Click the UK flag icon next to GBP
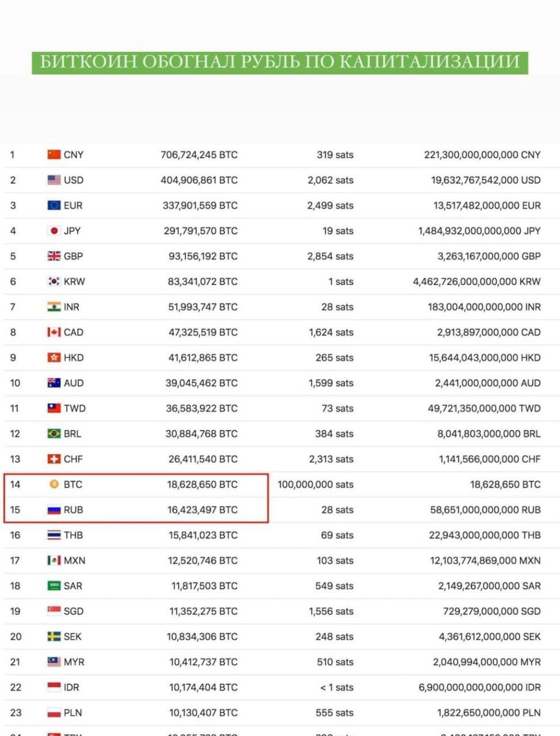560x736 pixels. tap(54, 256)
